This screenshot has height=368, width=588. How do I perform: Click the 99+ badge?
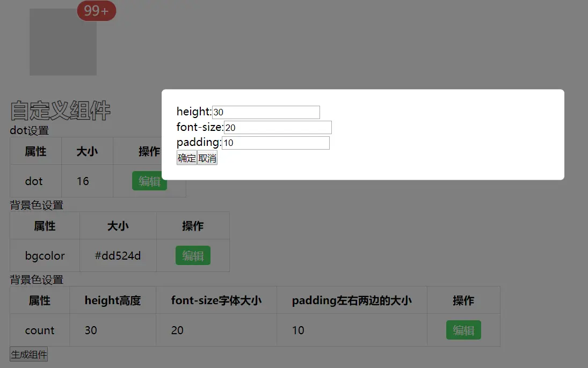96,11
